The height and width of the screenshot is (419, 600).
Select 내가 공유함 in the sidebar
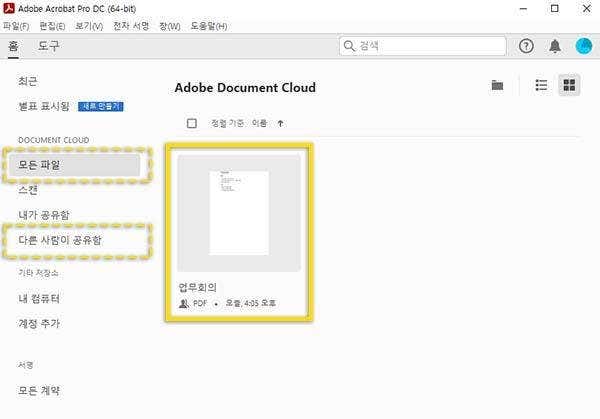coord(44,215)
